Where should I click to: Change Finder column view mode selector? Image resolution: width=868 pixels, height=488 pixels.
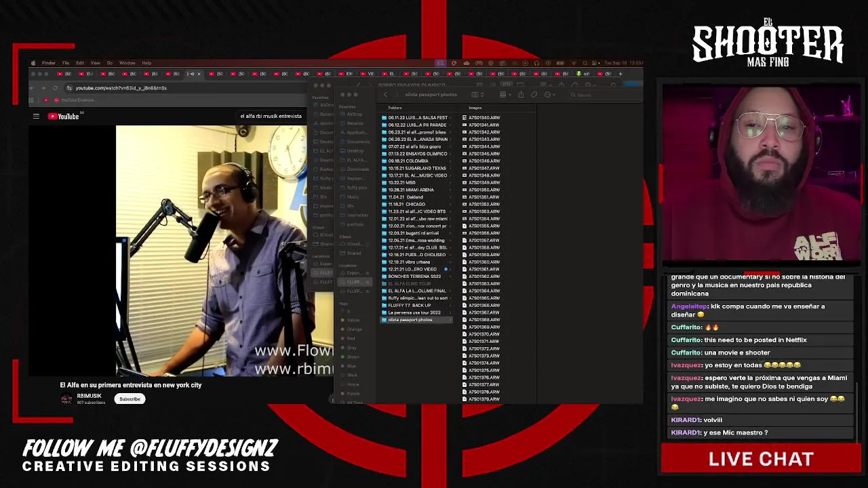(x=477, y=95)
